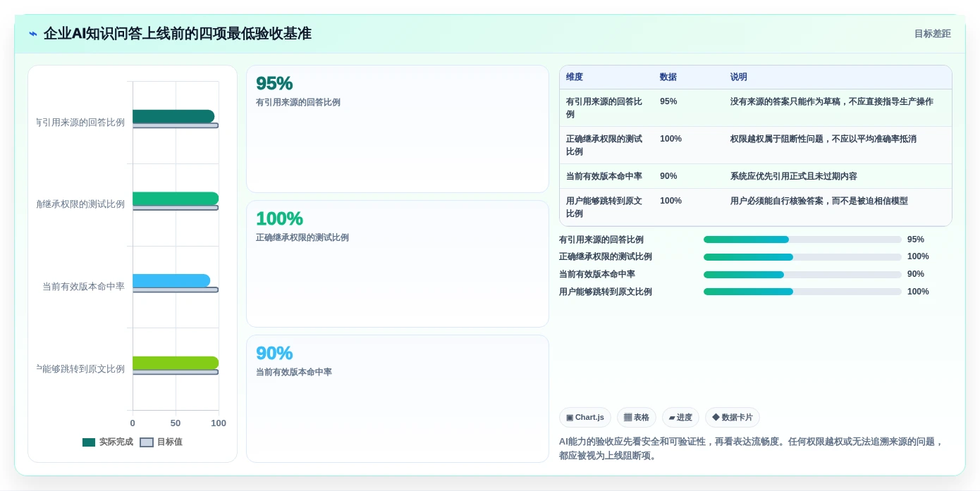
Task: Click the 95% label beside progress bar
Action: tap(916, 240)
